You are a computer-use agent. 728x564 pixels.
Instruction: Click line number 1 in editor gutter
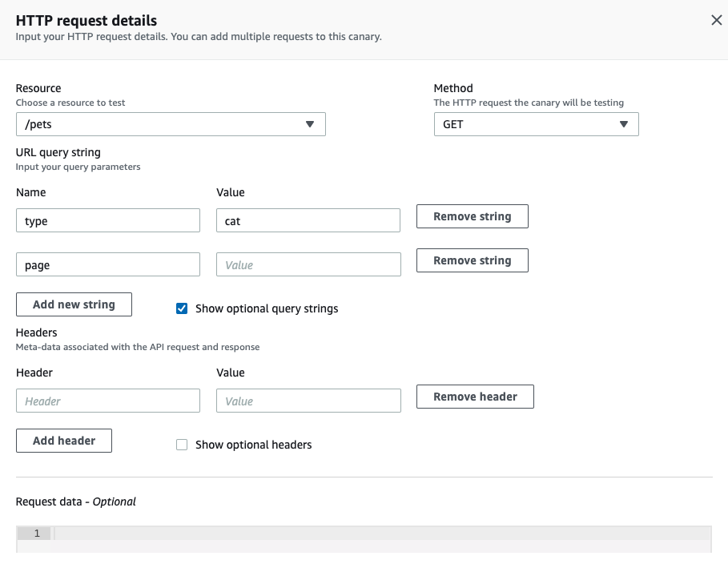[36, 534]
